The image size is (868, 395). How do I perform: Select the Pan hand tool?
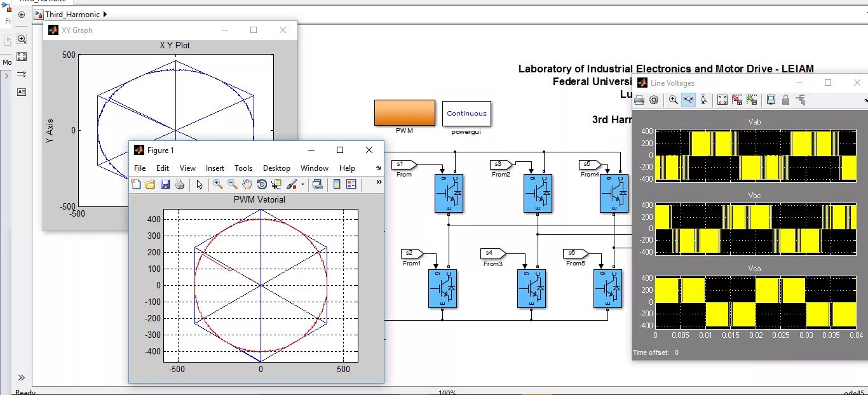click(x=247, y=184)
